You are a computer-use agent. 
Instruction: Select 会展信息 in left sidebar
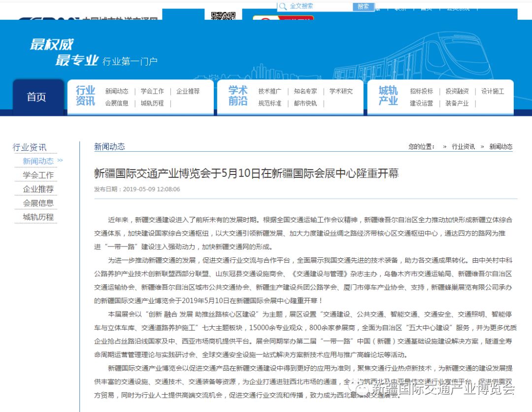coord(38,203)
